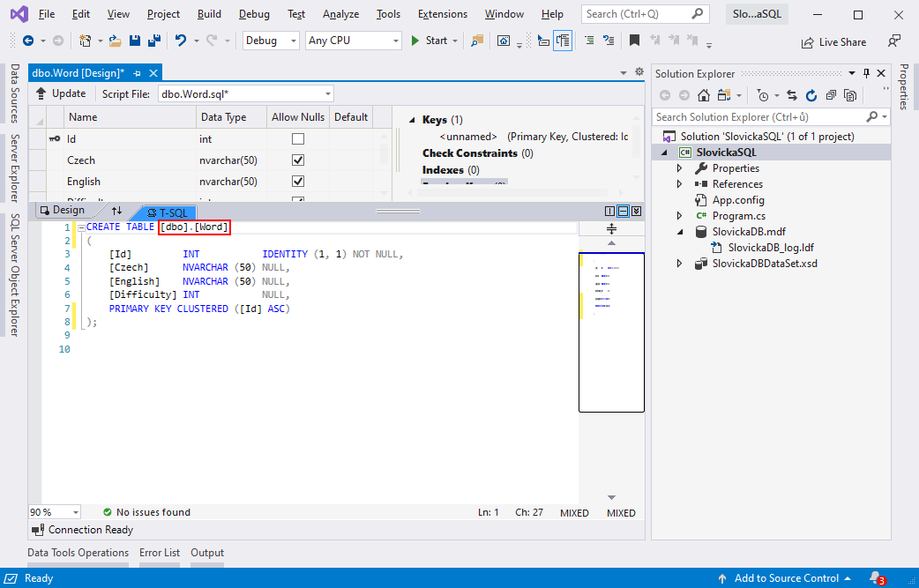Screen dimensions: 919x588
Task: Click the bookmark icon in toolbar
Action: 634,41
